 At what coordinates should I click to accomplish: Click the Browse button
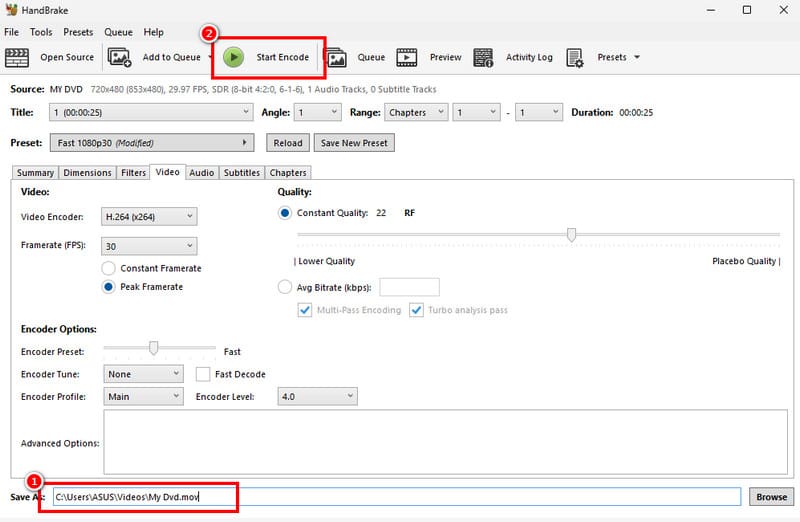(770, 497)
